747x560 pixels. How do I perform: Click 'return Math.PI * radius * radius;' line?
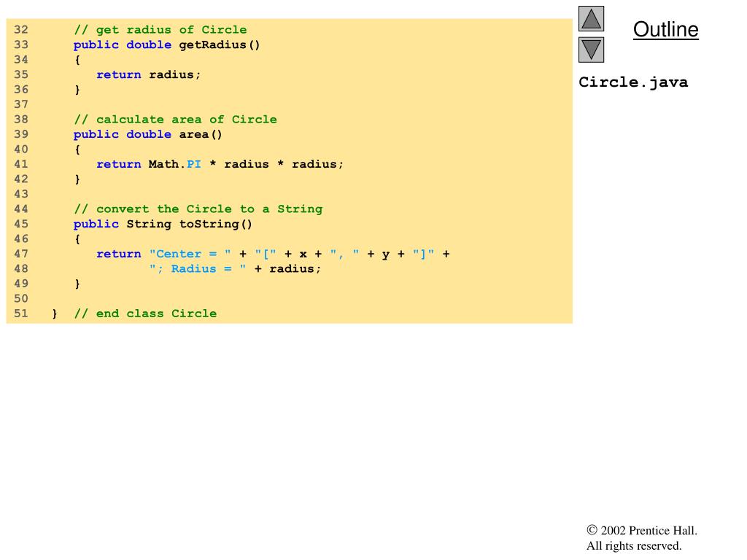(220, 164)
